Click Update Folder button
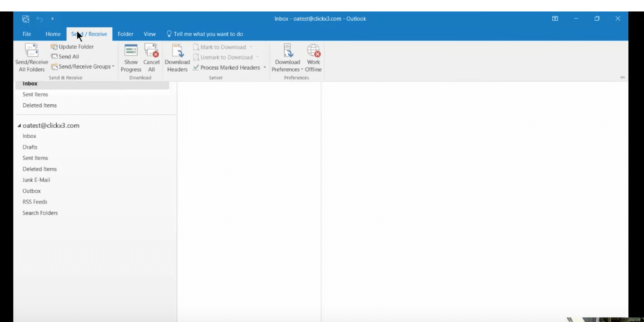This screenshot has height=322, width=644. [x=72, y=47]
